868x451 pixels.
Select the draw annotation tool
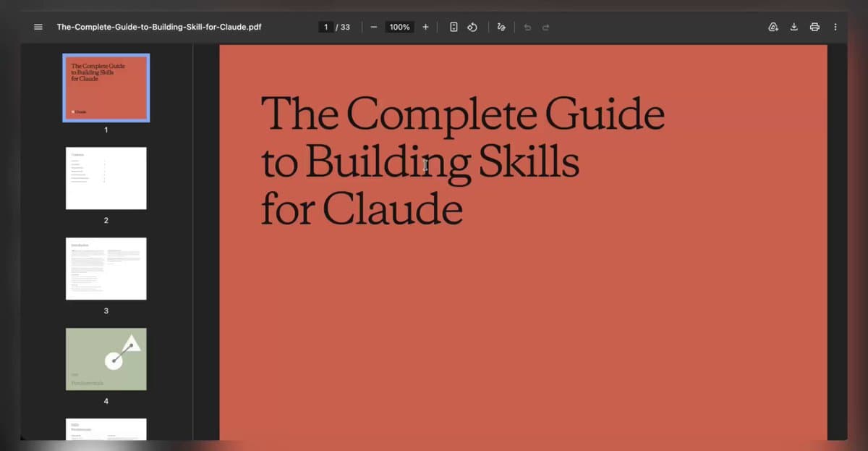(501, 27)
